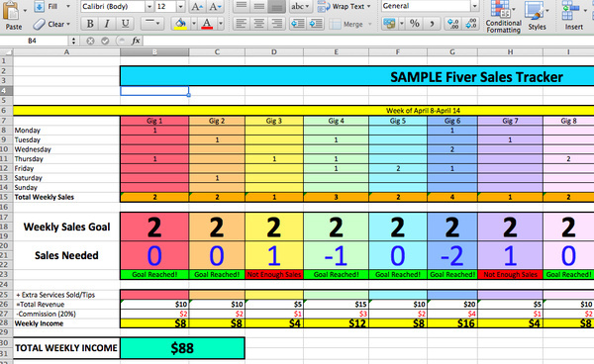Click the Wednesday row label
594x364 pixels.
pos(33,149)
